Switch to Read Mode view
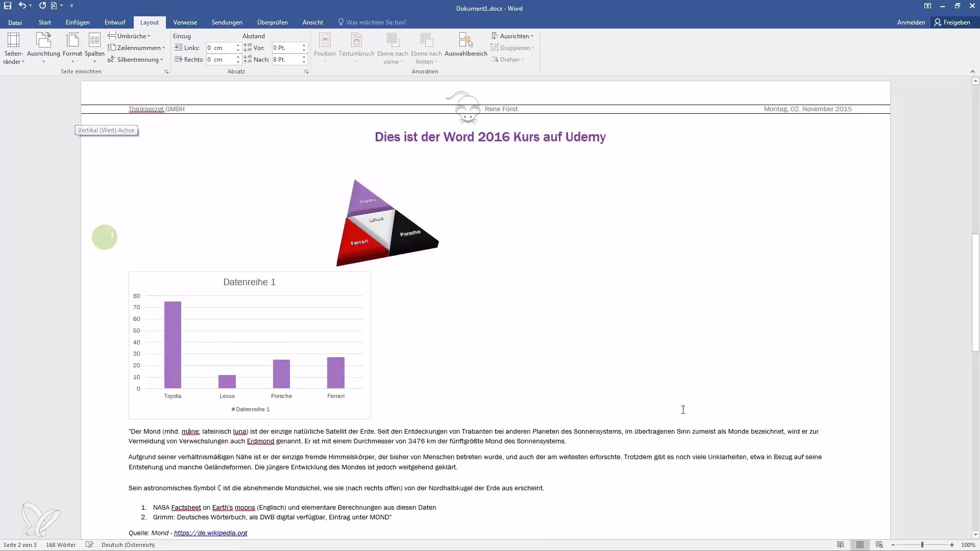 [840, 545]
